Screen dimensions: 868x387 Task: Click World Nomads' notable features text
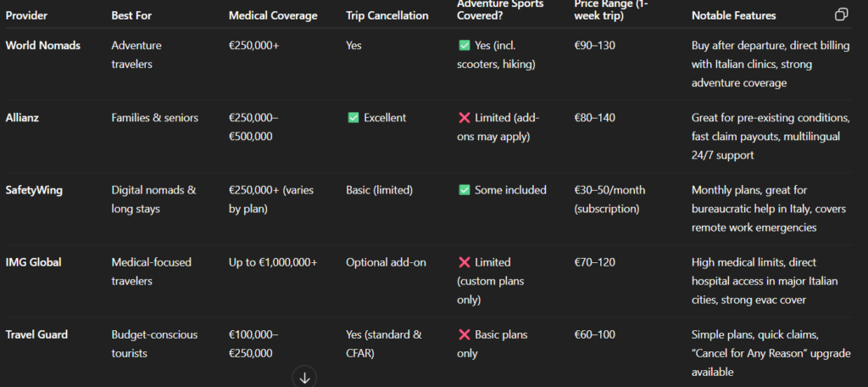click(771, 64)
